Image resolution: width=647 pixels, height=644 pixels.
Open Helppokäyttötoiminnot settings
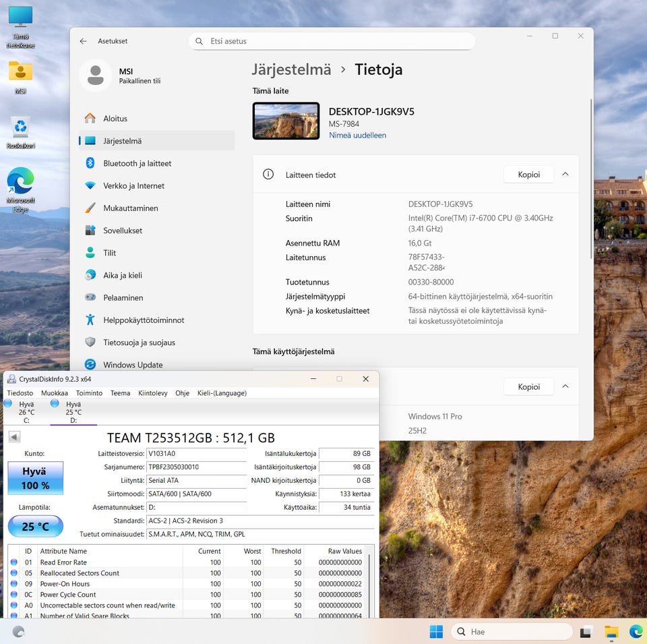click(143, 320)
